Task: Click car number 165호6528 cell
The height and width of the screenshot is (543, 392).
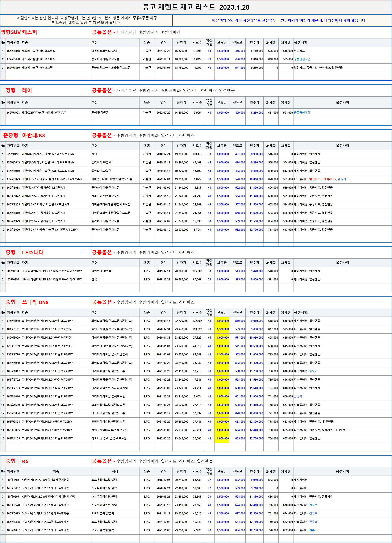Action: coord(13,505)
